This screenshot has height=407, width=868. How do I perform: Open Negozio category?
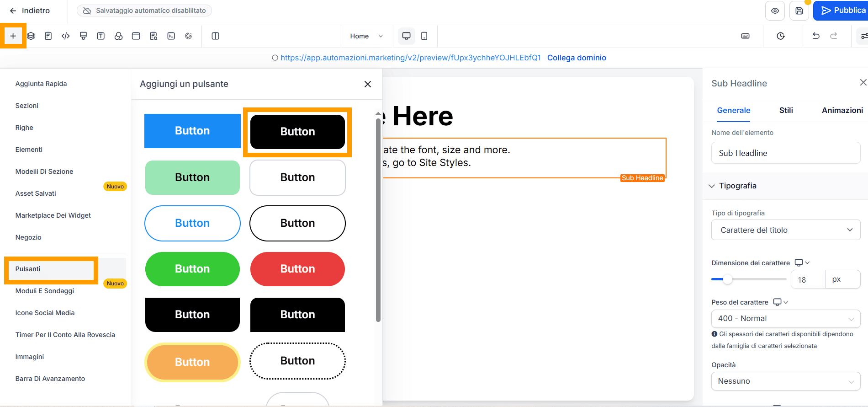pyautogui.click(x=28, y=237)
